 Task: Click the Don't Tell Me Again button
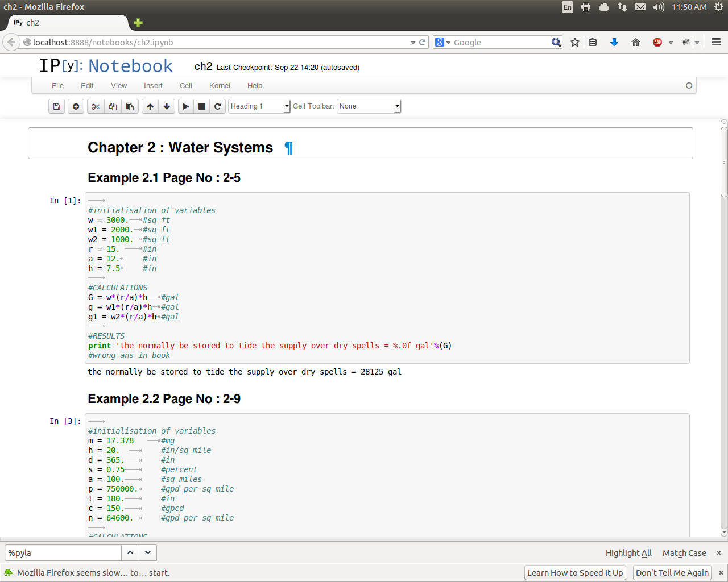672,573
